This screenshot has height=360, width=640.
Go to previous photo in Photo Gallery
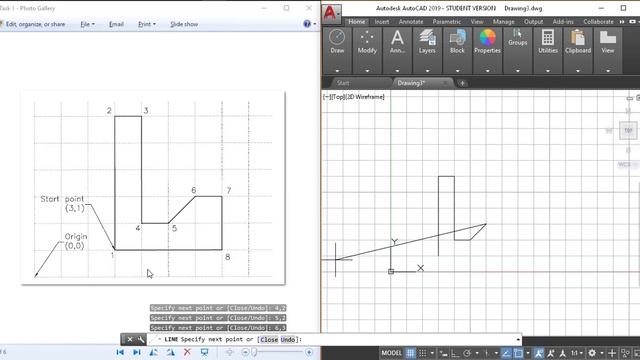tap(120, 352)
